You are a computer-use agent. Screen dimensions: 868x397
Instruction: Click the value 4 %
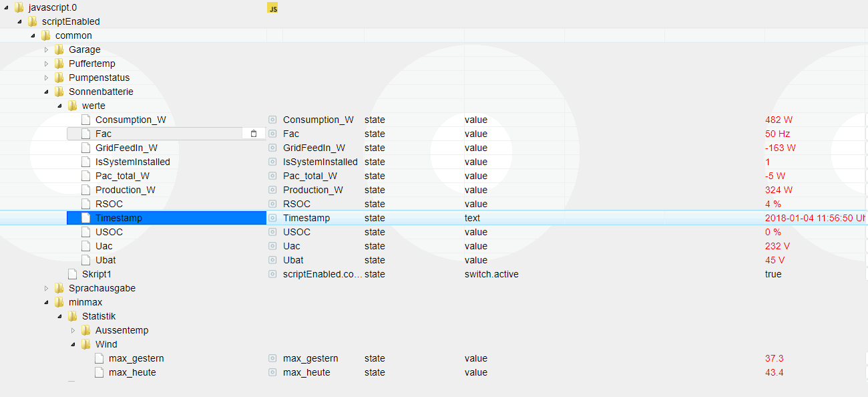[773, 204]
